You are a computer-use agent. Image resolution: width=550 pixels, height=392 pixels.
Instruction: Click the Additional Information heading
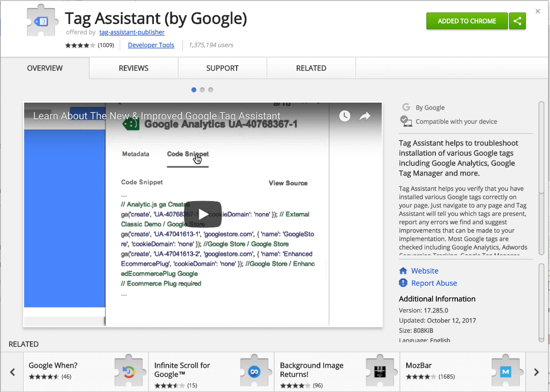(x=437, y=299)
